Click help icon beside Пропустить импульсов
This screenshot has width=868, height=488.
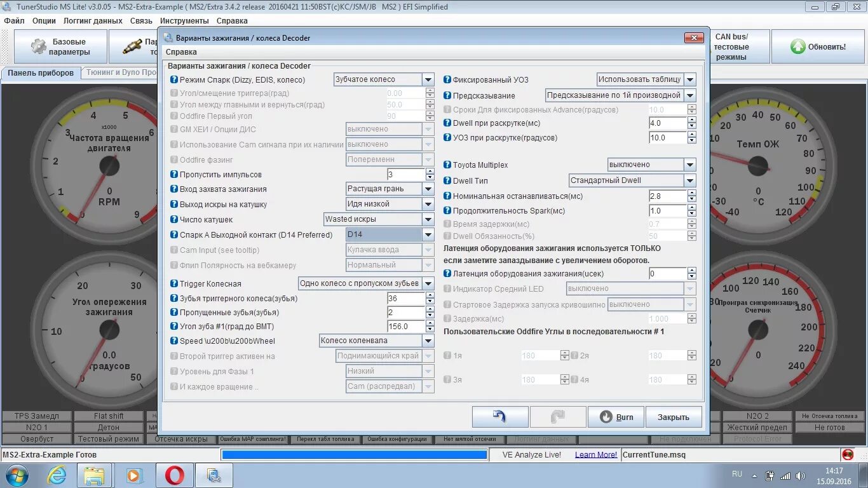(x=174, y=175)
